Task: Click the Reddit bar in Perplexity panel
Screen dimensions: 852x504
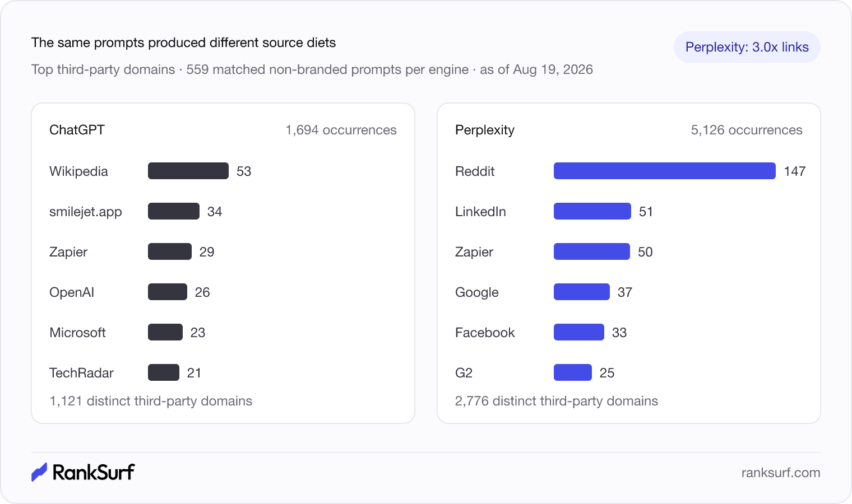Action: click(x=665, y=171)
